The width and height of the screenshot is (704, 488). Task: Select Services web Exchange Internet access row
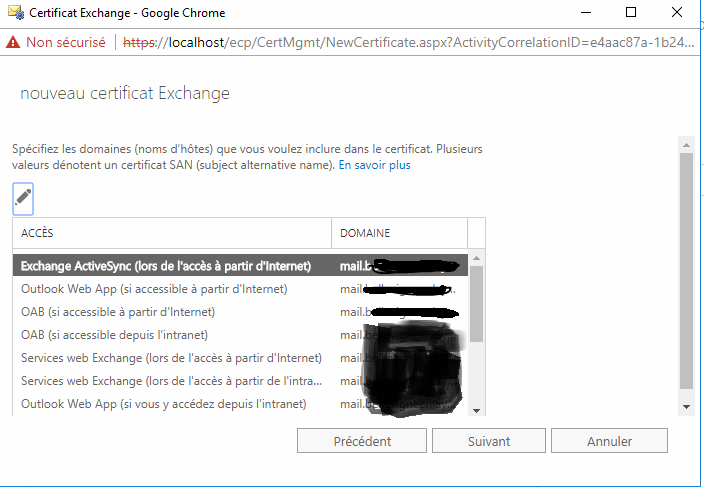tap(240, 358)
